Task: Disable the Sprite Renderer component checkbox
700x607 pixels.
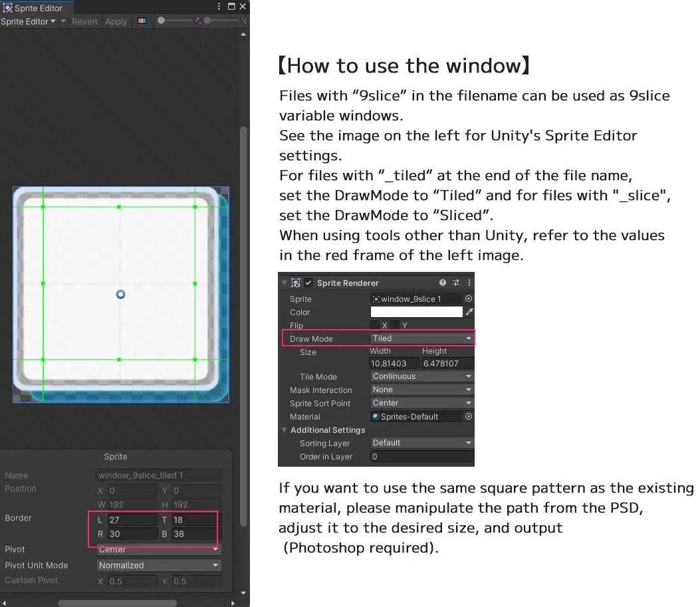Action: 308,283
